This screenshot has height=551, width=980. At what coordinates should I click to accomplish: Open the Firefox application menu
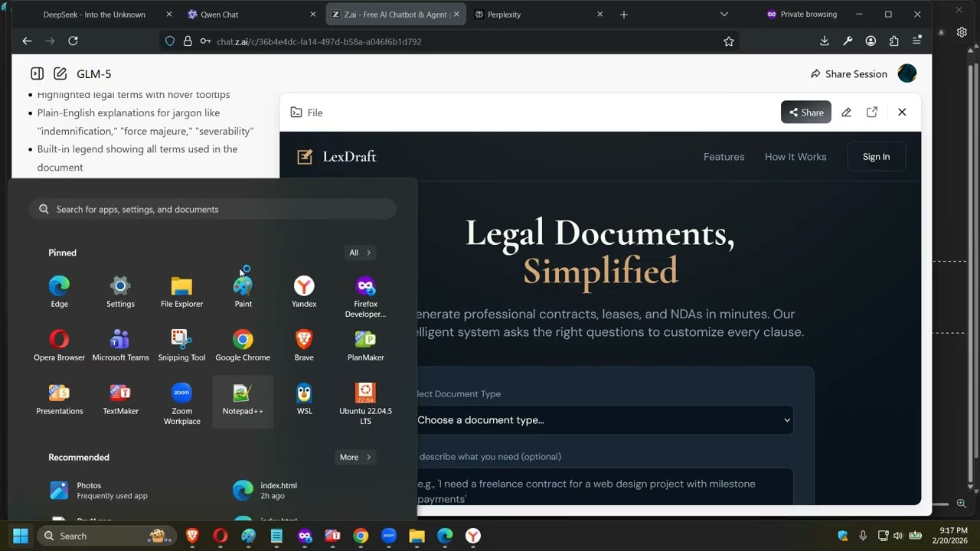click(917, 41)
